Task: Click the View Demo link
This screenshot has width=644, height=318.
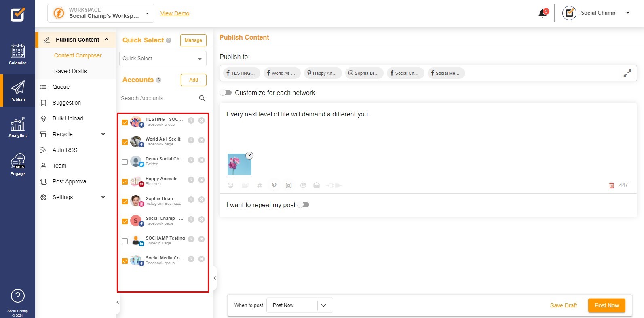Action: click(x=175, y=13)
